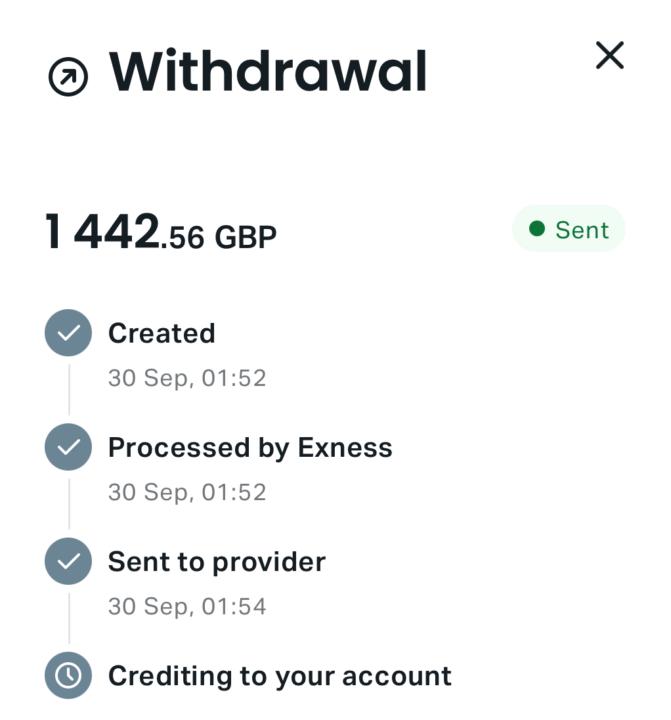Click the withdrawal arrow icon beside the title
The image size is (671, 720).
[68, 78]
